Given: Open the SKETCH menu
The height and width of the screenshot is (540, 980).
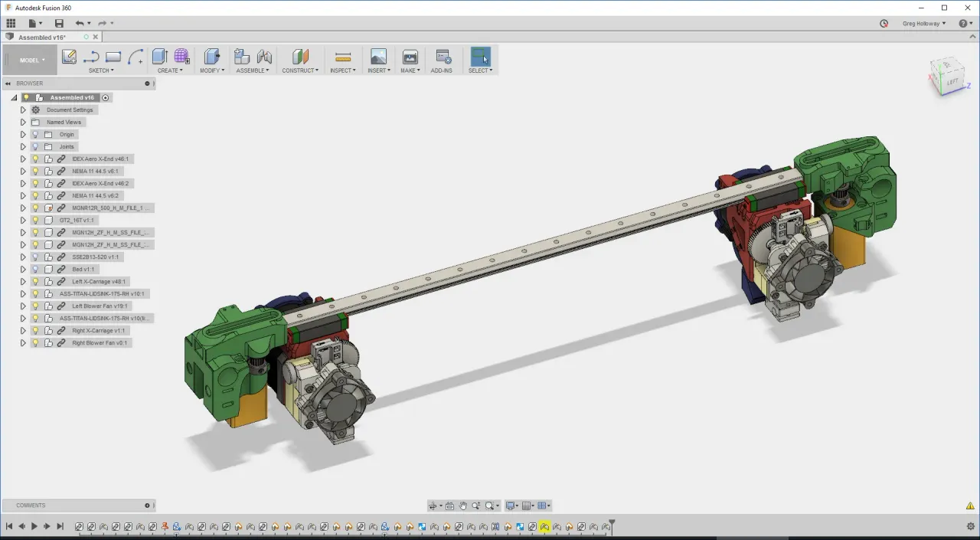Looking at the screenshot, I should pos(101,70).
